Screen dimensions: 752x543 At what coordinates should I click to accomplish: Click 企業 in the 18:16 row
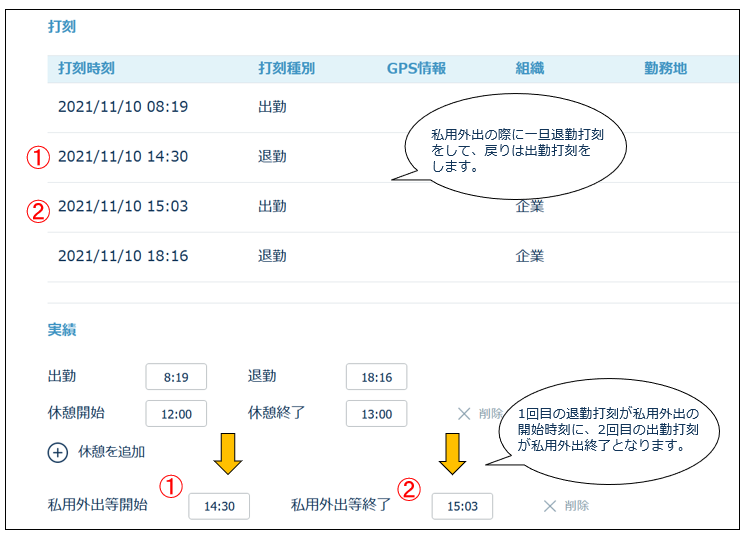coord(529,256)
